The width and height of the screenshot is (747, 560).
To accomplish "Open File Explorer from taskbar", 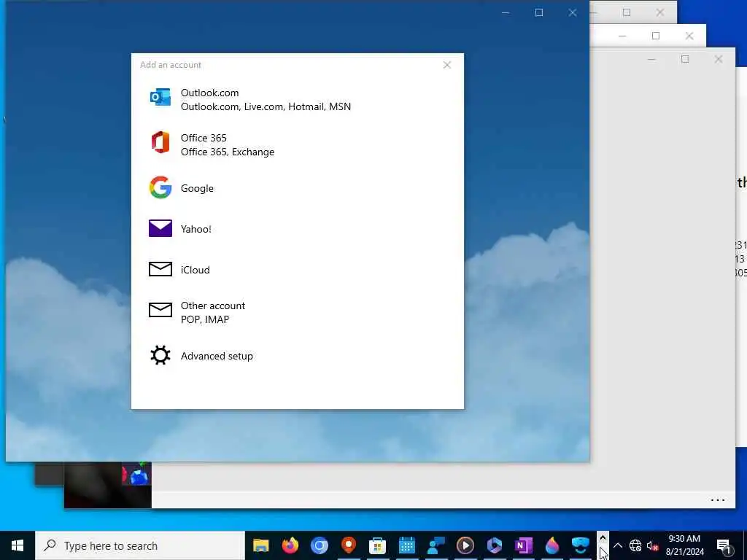I will [260, 545].
